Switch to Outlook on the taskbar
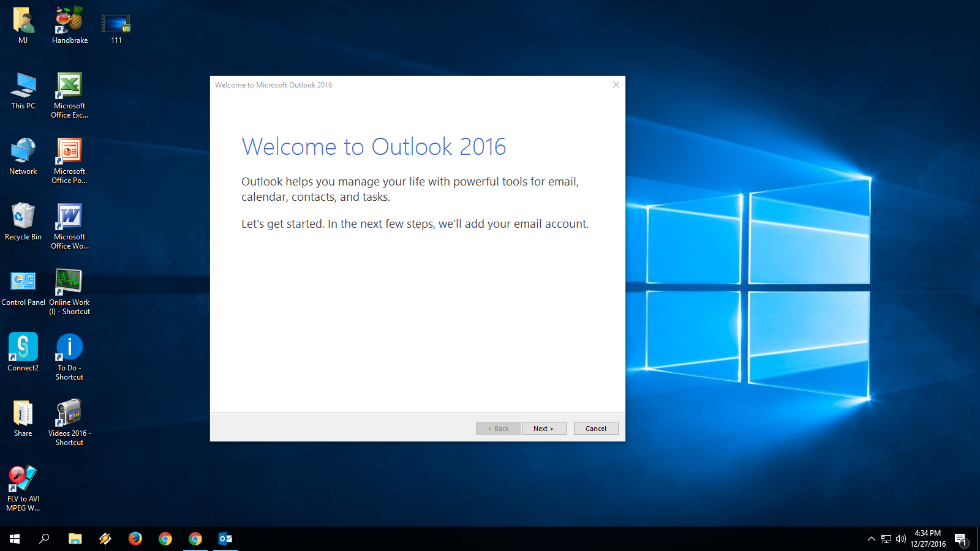The image size is (980, 551). (225, 539)
